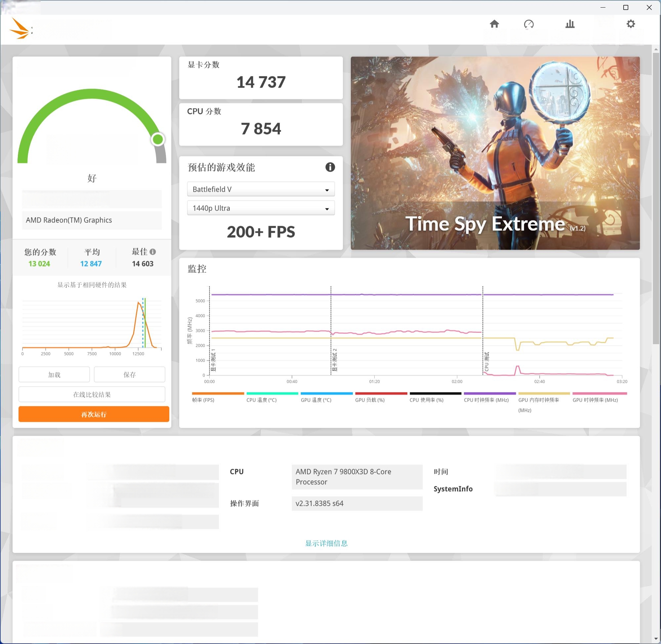Toggle the GPU 温度 blue legend

[x=326, y=397]
